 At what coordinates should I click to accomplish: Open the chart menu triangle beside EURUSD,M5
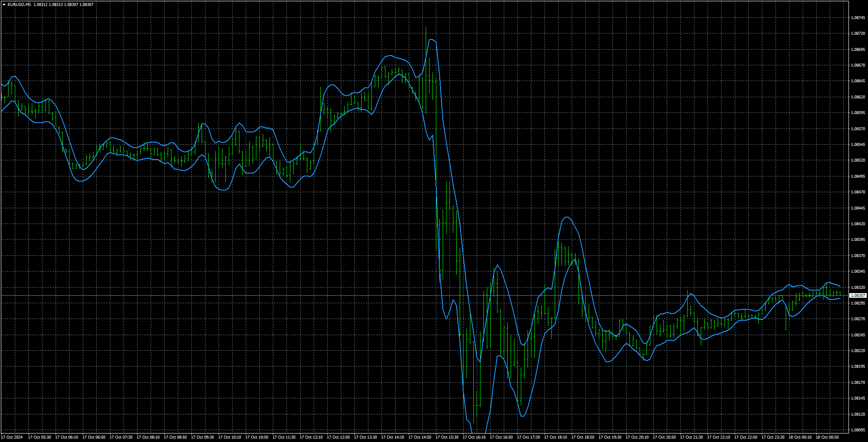[x=4, y=5]
